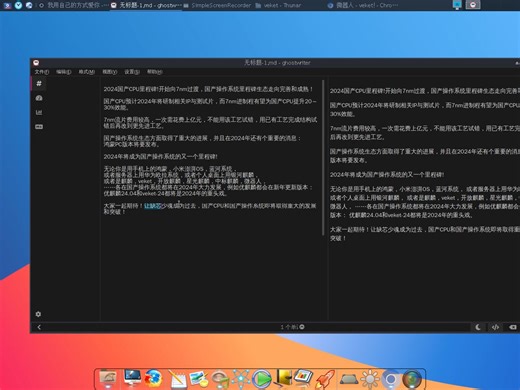The width and height of the screenshot is (520, 390).
Task: Open the Outline (#) sidebar tab
Action: click(39, 83)
